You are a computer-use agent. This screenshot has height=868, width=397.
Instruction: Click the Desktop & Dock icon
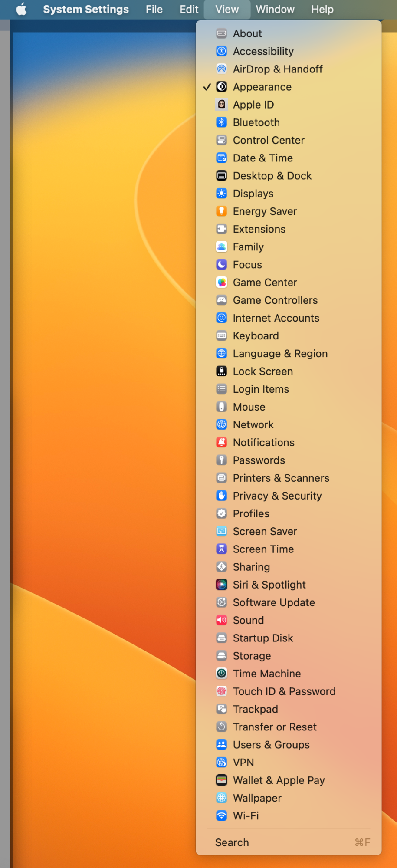pyautogui.click(x=222, y=176)
